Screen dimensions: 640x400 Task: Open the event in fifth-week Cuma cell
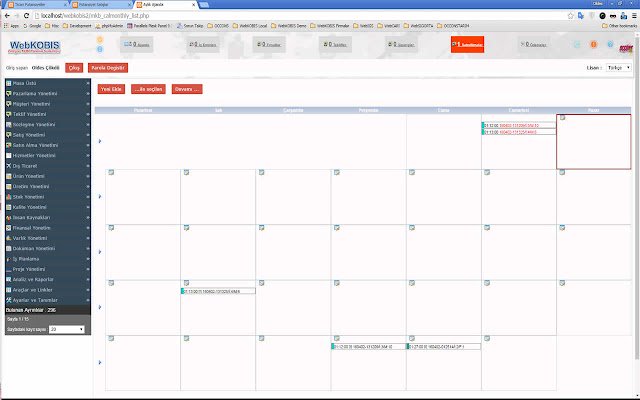444,347
